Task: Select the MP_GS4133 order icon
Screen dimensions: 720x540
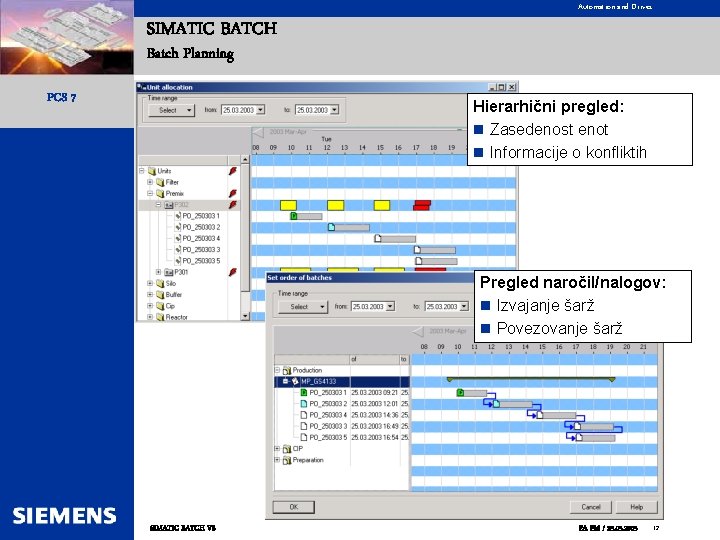Action: point(295,381)
